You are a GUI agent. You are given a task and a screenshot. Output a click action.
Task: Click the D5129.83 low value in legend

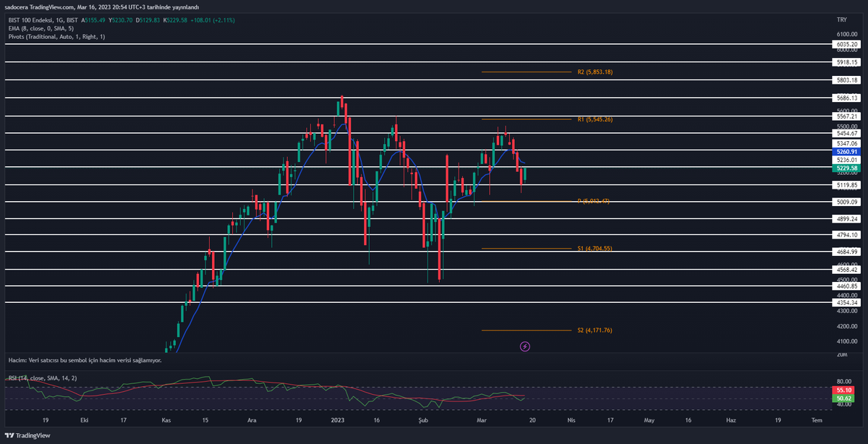click(148, 20)
